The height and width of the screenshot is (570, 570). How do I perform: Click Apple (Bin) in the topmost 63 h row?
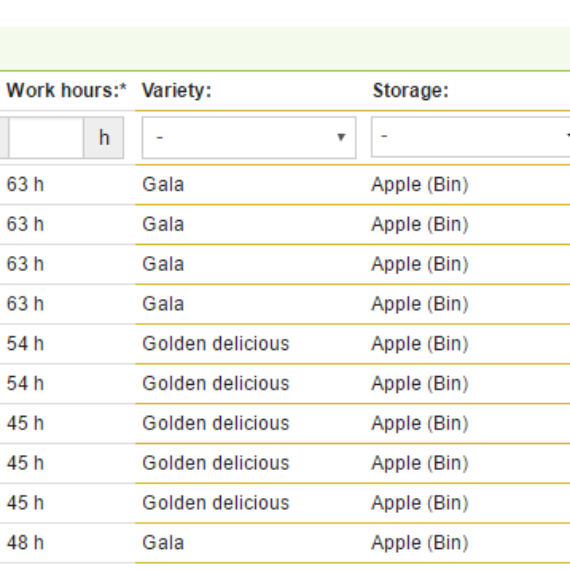pos(420,185)
